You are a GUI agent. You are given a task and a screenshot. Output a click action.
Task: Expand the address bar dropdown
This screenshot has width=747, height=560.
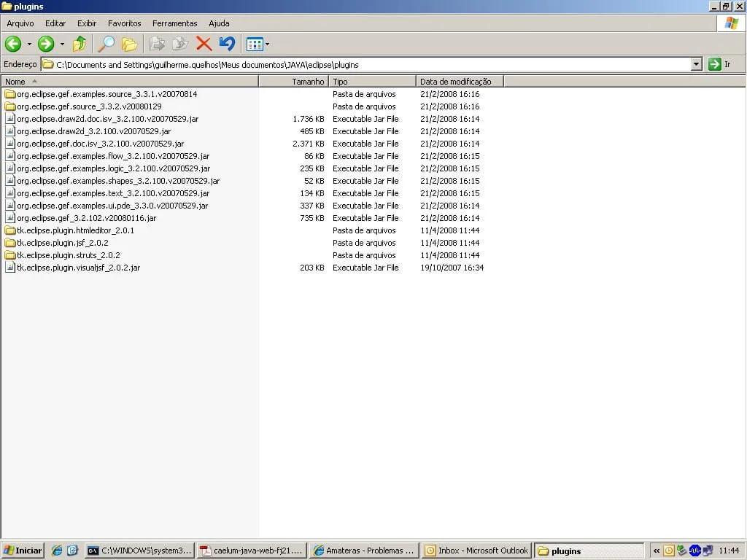coord(697,64)
